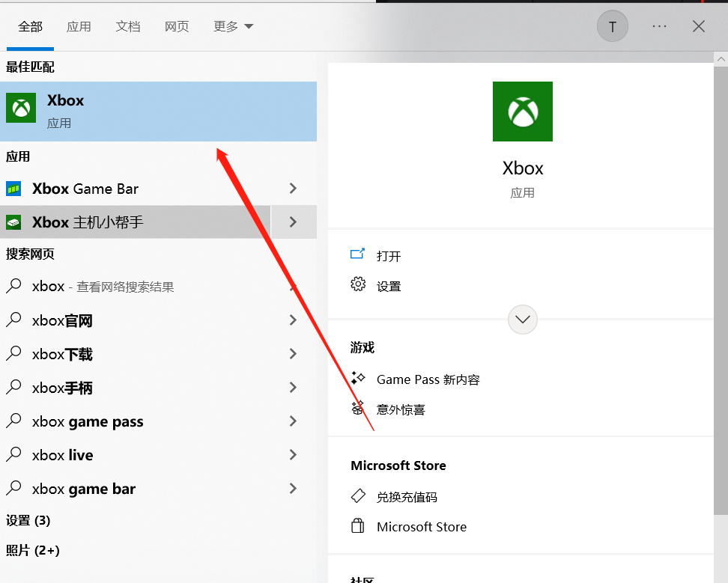Select the xbox手柄 suggestion
The width and height of the screenshot is (728, 583).
62,388
